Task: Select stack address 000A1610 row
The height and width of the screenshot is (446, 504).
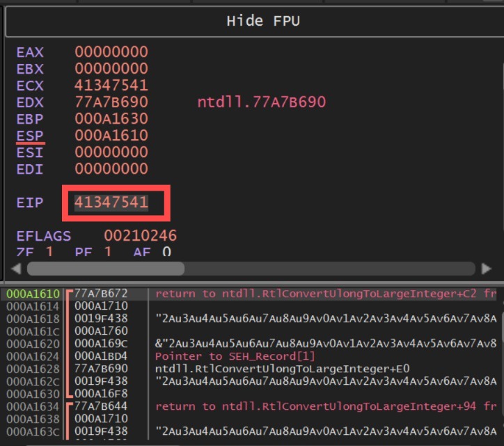Action: (33, 294)
